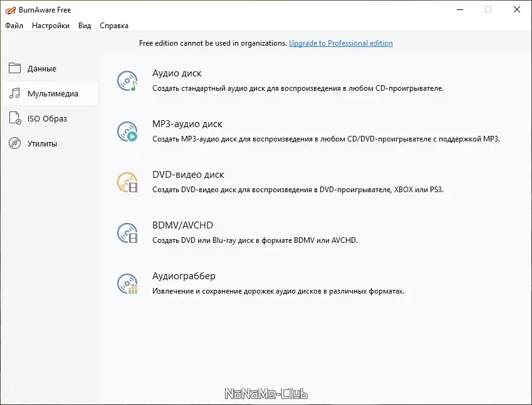Open the Аудиограббер tool title

(x=184, y=276)
